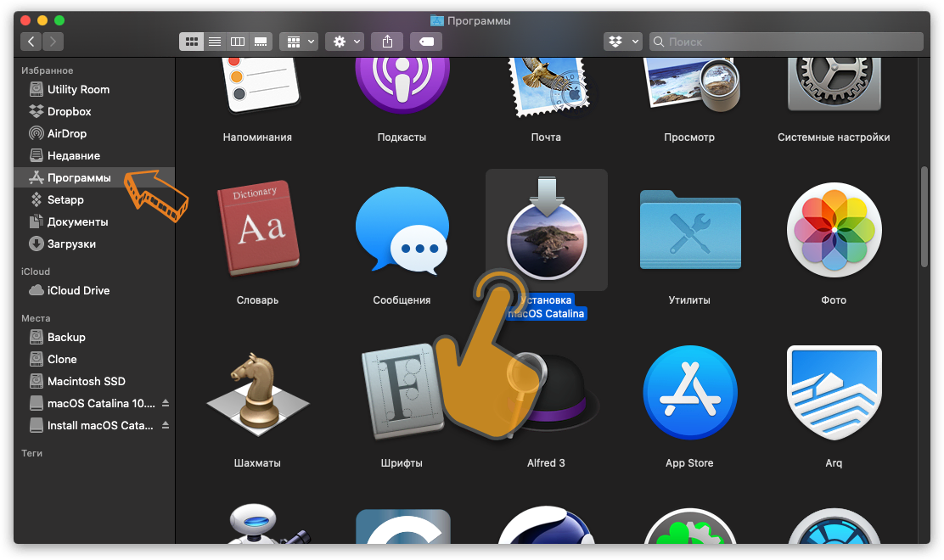This screenshot has width=944, height=560.
Task: Select Utility Room in the sidebar
Action: [x=94, y=90]
